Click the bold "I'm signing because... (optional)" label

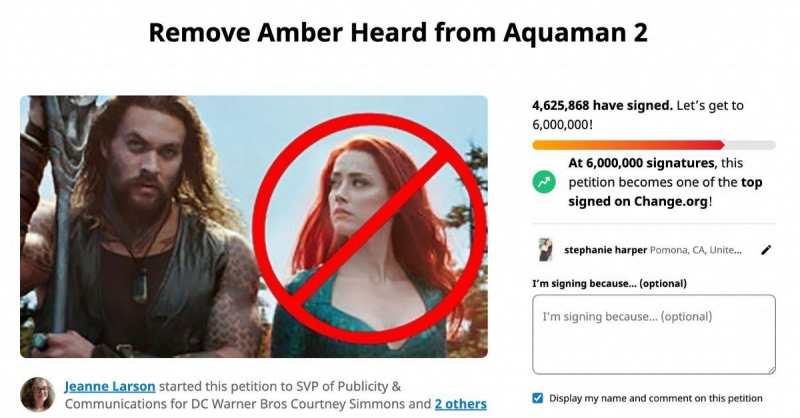609,283
